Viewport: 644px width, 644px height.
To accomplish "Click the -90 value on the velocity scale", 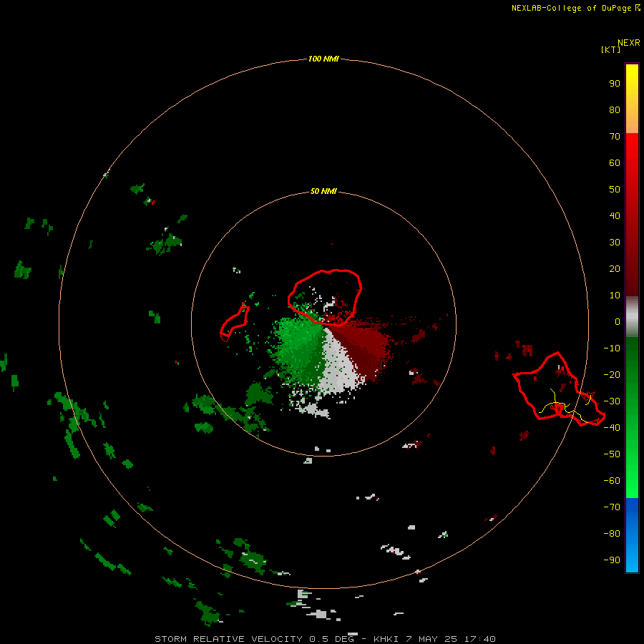I will (x=612, y=560).
